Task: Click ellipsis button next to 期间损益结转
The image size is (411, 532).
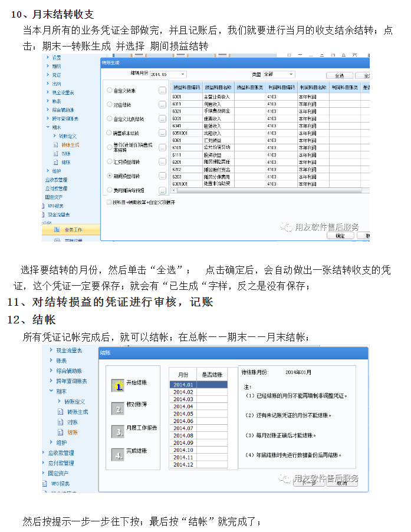Action: (x=162, y=176)
